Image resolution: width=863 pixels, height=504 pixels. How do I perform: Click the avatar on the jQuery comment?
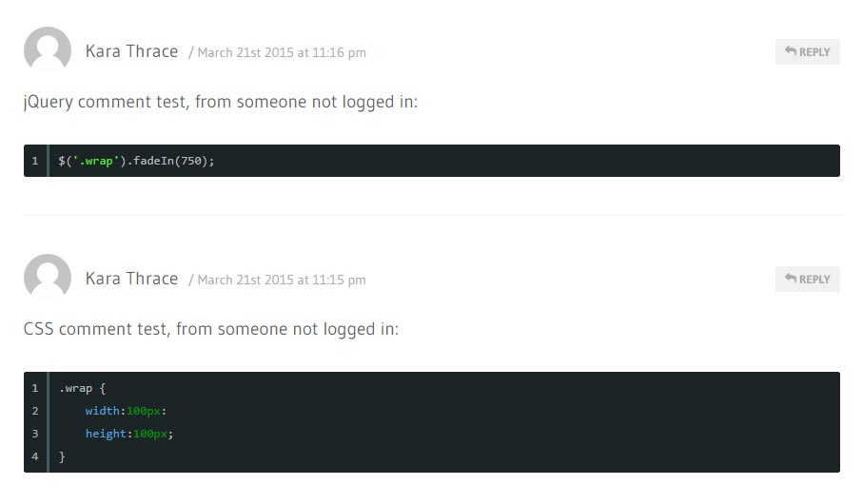48,51
